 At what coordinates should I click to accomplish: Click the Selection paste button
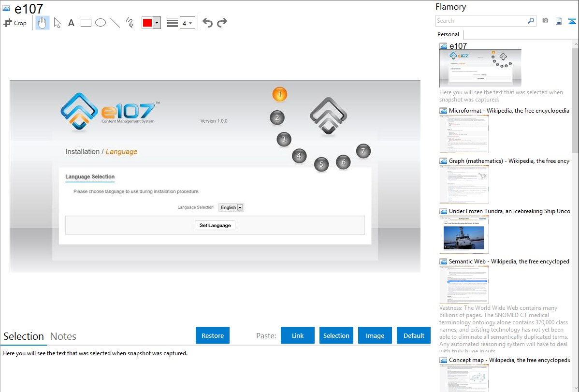(336, 335)
